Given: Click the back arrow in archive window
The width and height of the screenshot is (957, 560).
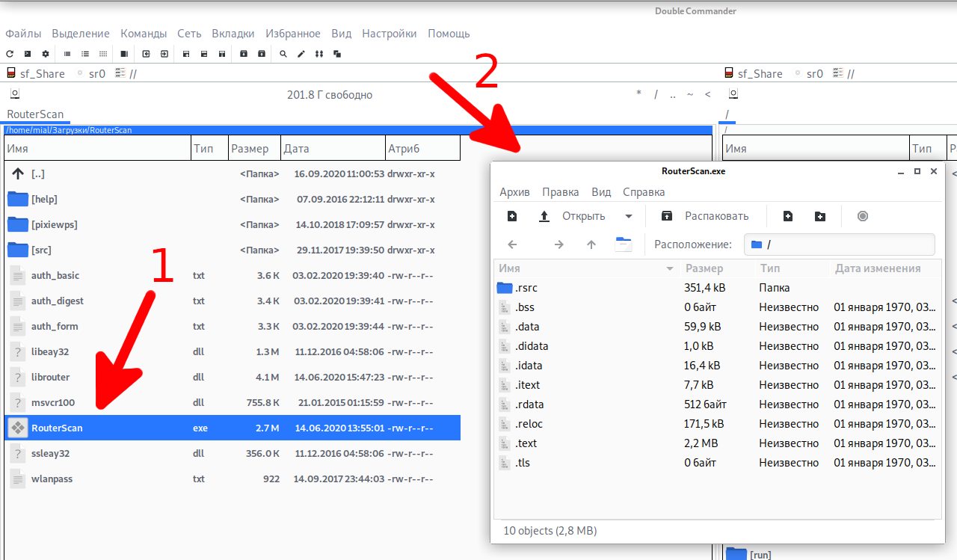Looking at the screenshot, I should (x=512, y=244).
